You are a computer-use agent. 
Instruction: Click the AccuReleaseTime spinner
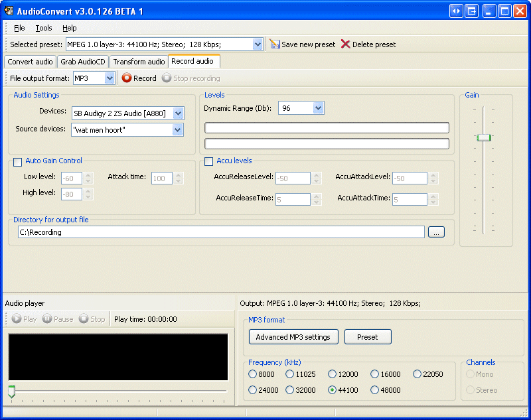coord(317,199)
